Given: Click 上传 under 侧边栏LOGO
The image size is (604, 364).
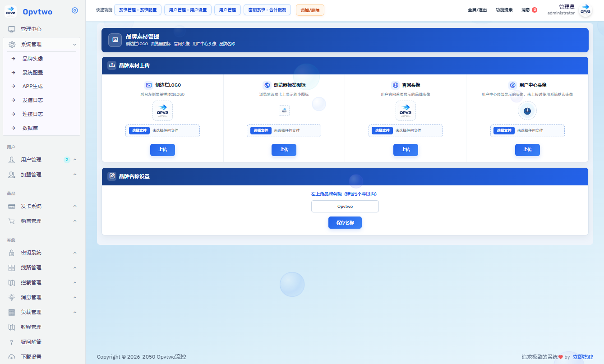Looking at the screenshot, I should [162, 150].
